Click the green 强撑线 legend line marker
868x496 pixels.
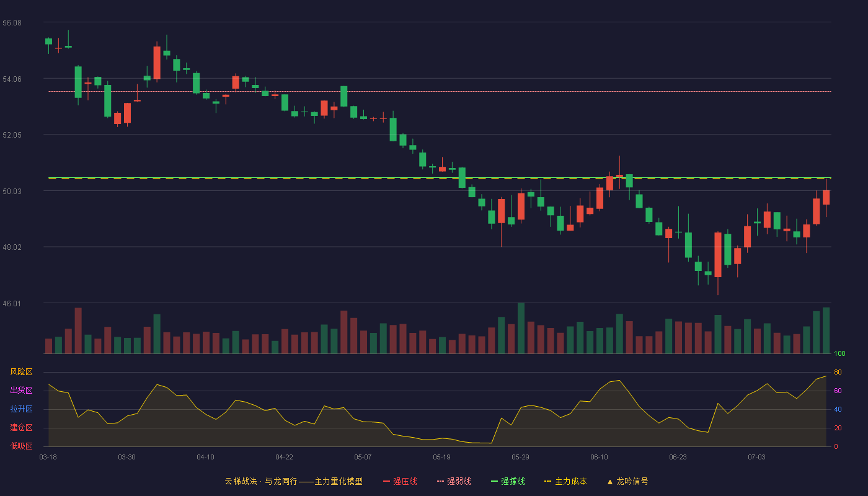[x=494, y=481]
